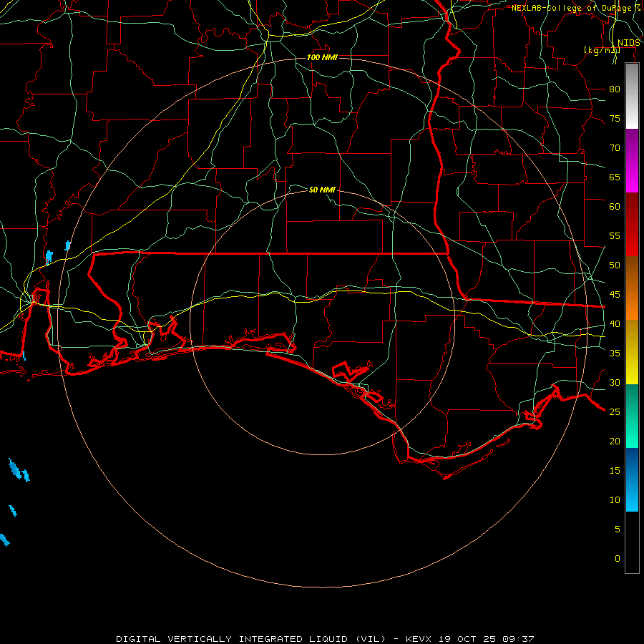This screenshot has height=644, width=644.
Task: Pick the brown-orange segment of the color bar
Action: (x=632, y=288)
